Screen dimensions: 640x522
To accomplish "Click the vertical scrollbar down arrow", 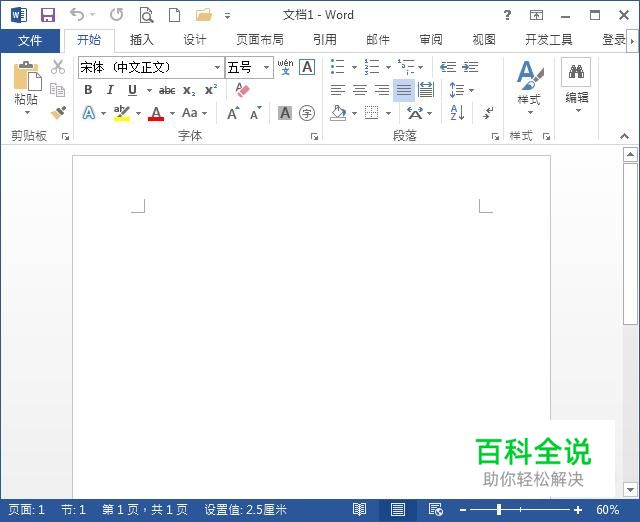I will point(630,489).
